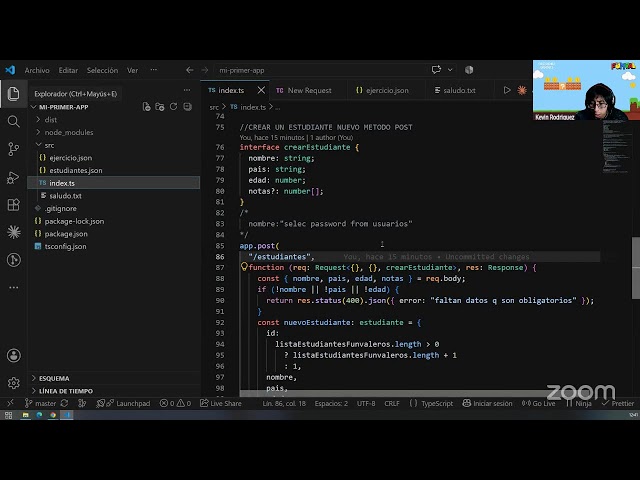Screen dimensions: 640x480
Task: Run the file with the play button
Action: point(507,90)
